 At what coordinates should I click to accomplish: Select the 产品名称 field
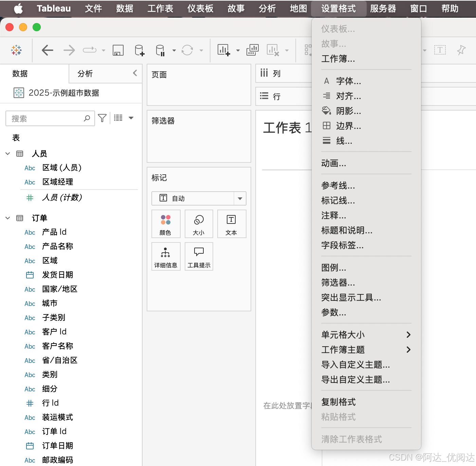(x=57, y=246)
